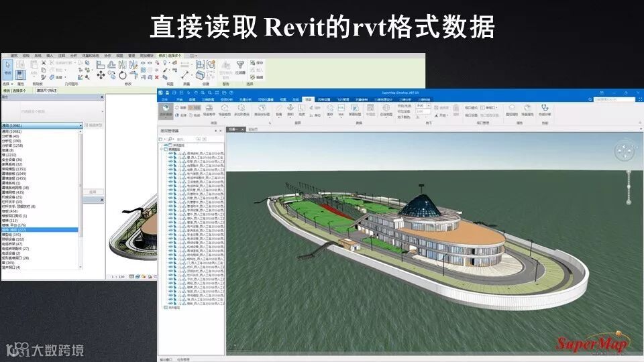644x362 pixels.
Task: Open the 图层属性 layer properties tool
Action: coord(511,110)
